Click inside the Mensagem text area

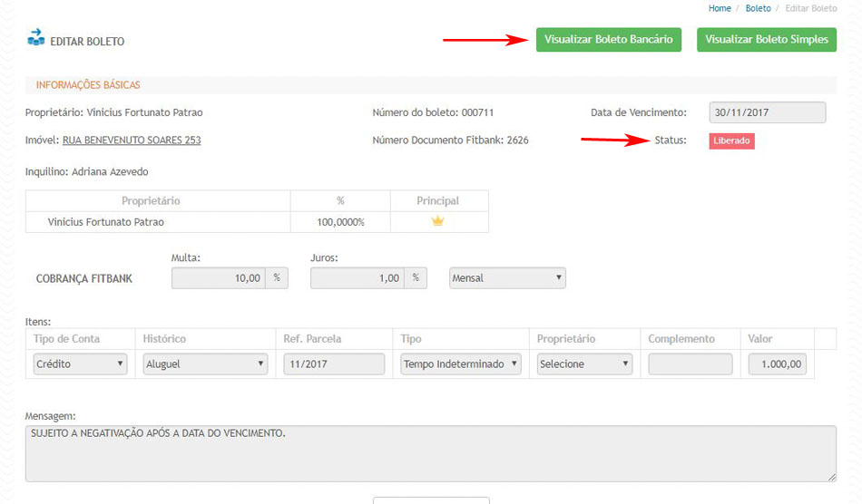(x=430, y=453)
